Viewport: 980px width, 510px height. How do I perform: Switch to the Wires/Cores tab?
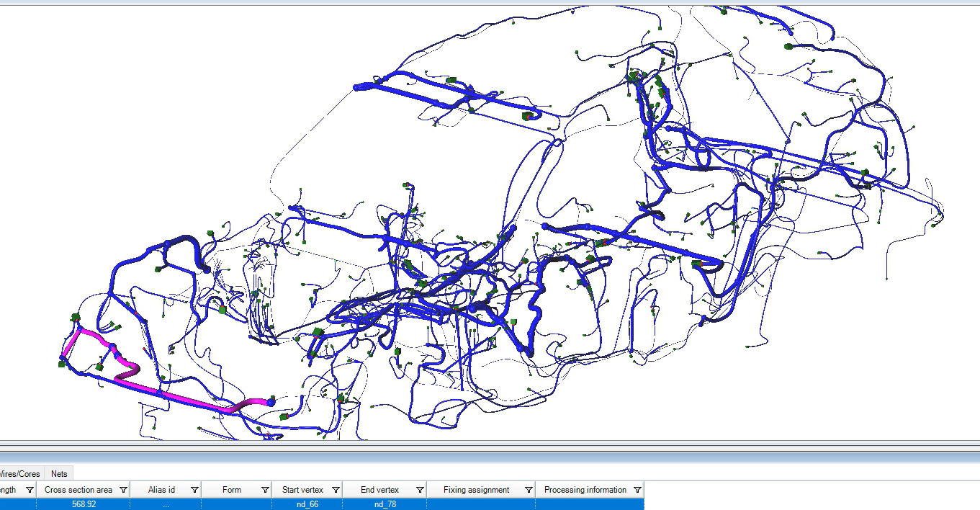[20, 473]
